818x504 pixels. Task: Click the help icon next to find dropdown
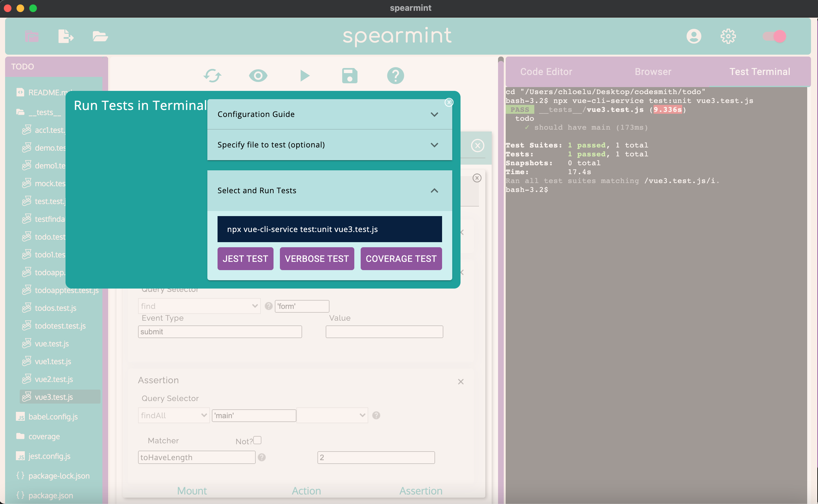click(268, 306)
